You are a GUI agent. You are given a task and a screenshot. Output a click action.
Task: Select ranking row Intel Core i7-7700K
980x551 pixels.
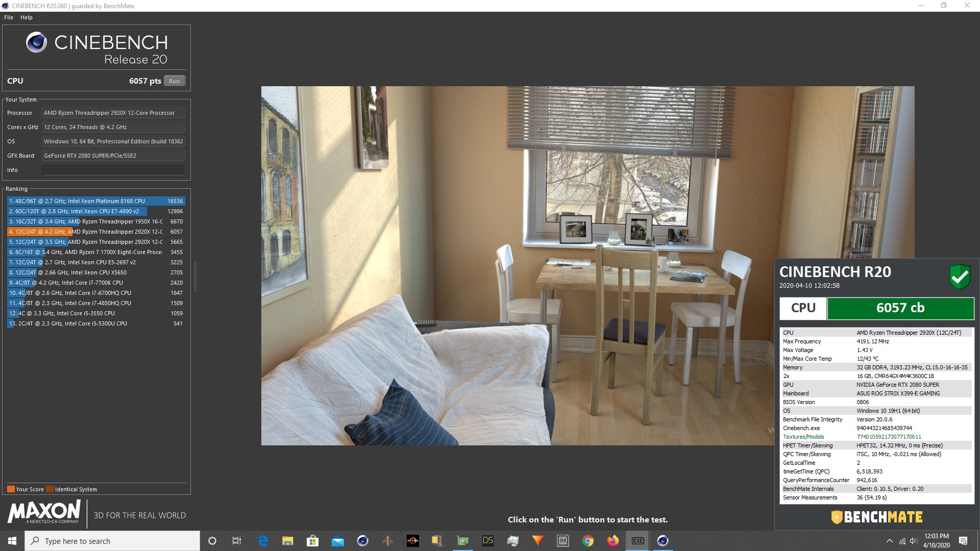point(96,283)
